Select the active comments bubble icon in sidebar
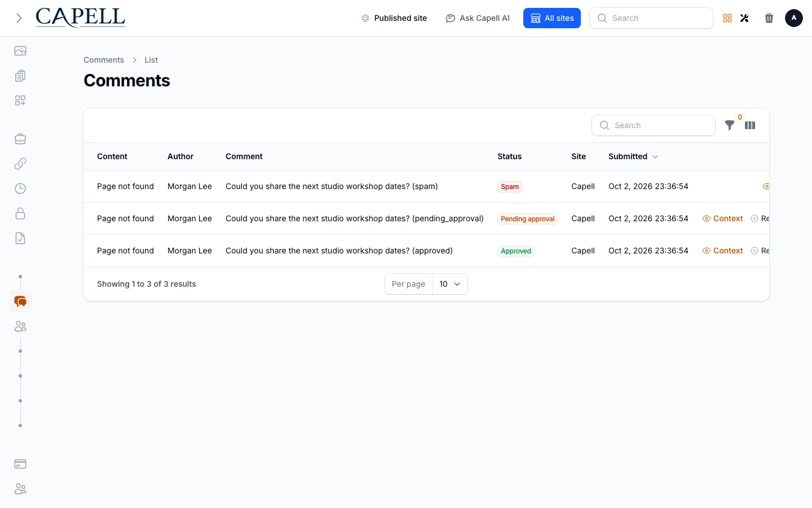Screen dimensions: 812x508 (x=20, y=301)
